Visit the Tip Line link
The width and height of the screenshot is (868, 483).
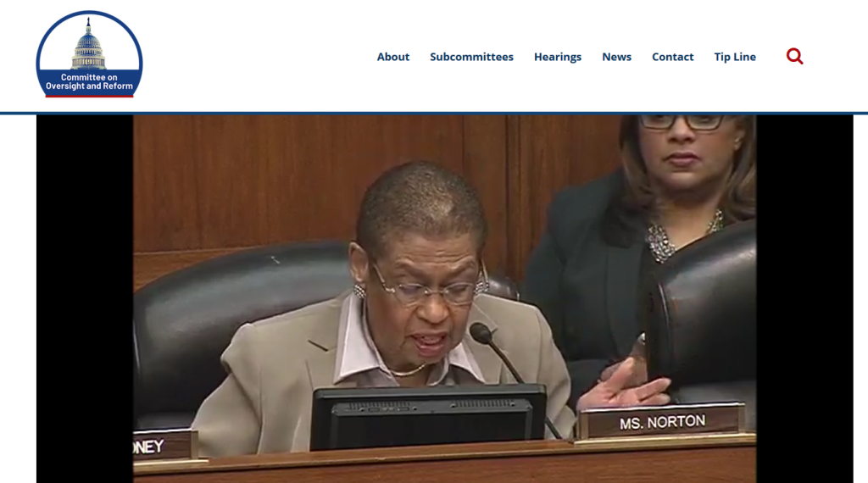click(x=735, y=57)
